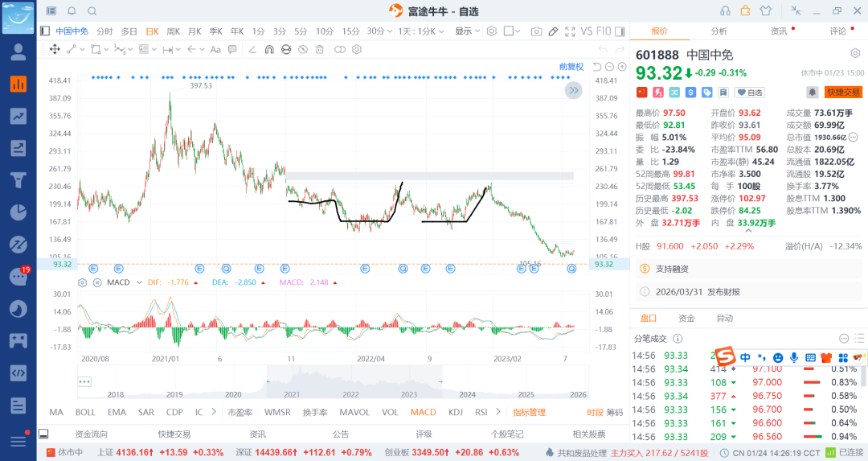This screenshot has width=868, height=461.
Task: Switch to 分时 intraday chart tab
Action: tap(104, 31)
